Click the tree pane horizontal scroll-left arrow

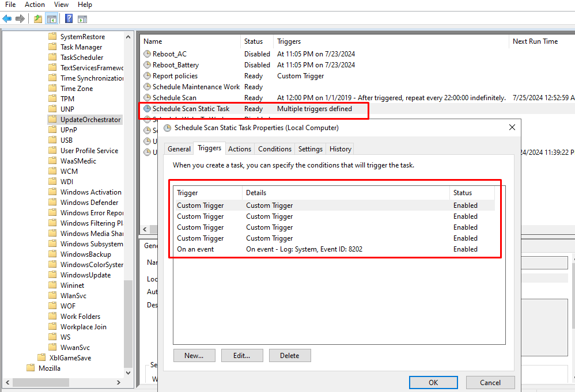pyautogui.click(x=7, y=382)
